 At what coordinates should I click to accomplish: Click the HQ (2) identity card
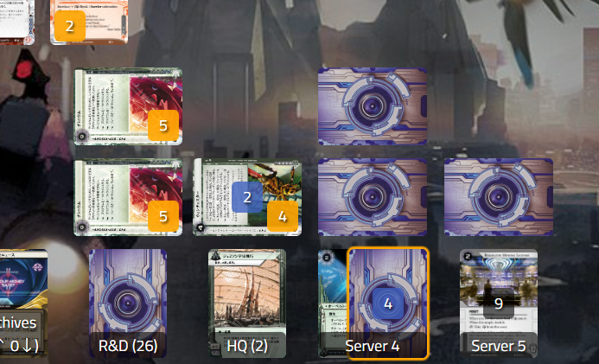[x=247, y=303]
